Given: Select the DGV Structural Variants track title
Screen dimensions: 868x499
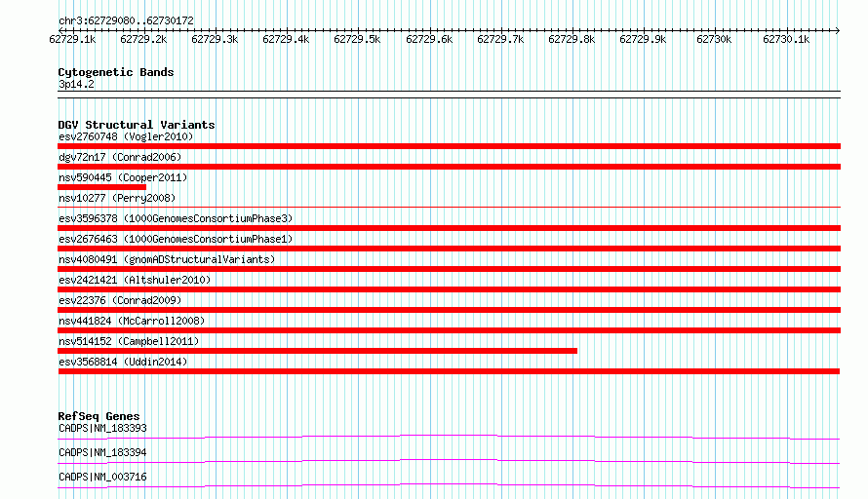Looking at the screenshot, I should [x=137, y=125].
